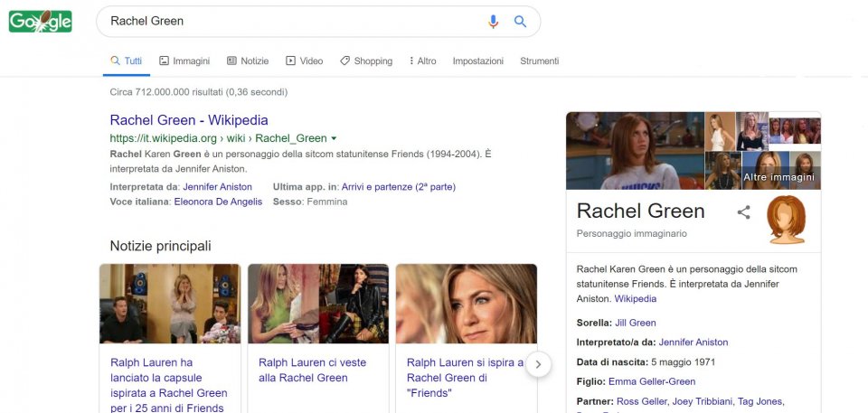The image size is (868, 413).
Task: Click news thumbnail with green sweater woman
Action: tap(318, 304)
